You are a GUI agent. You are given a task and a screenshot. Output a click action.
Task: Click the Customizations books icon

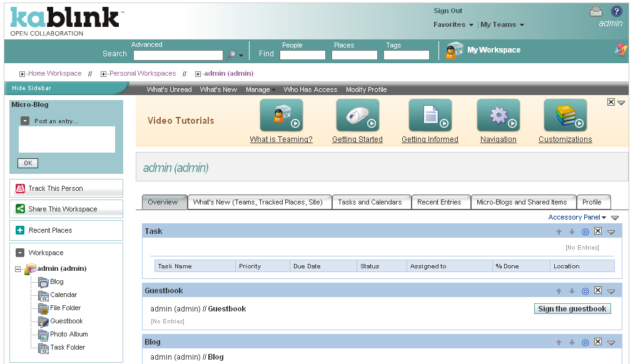[565, 115]
